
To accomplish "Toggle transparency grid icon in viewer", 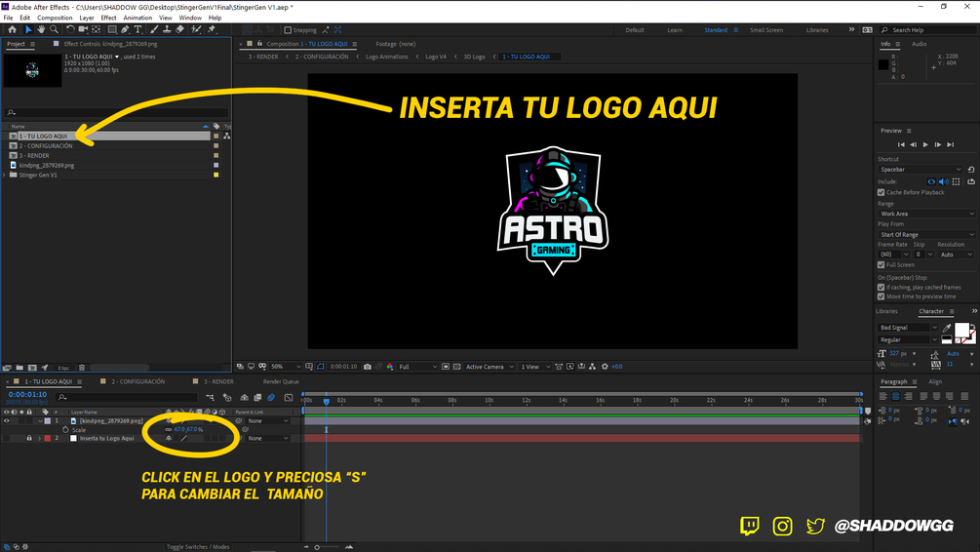I will tap(457, 367).
